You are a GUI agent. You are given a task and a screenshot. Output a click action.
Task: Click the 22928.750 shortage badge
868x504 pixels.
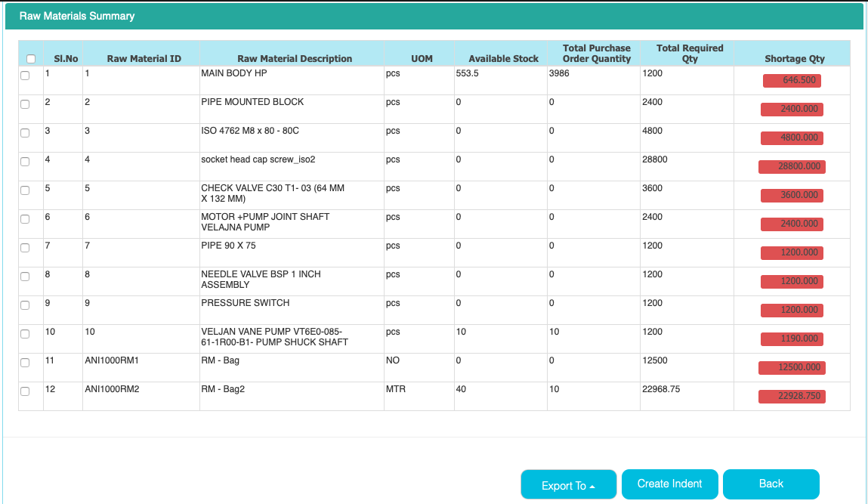[x=792, y=396]
